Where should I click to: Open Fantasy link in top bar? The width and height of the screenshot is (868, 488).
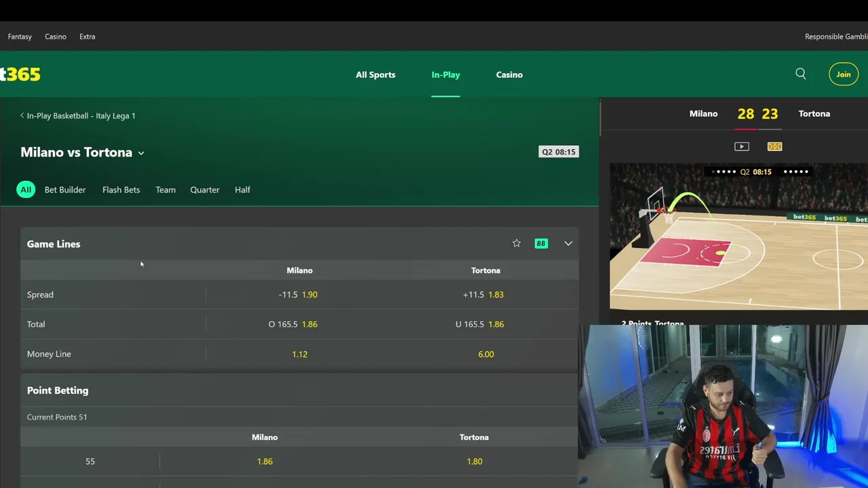click(x=20, y=37)
